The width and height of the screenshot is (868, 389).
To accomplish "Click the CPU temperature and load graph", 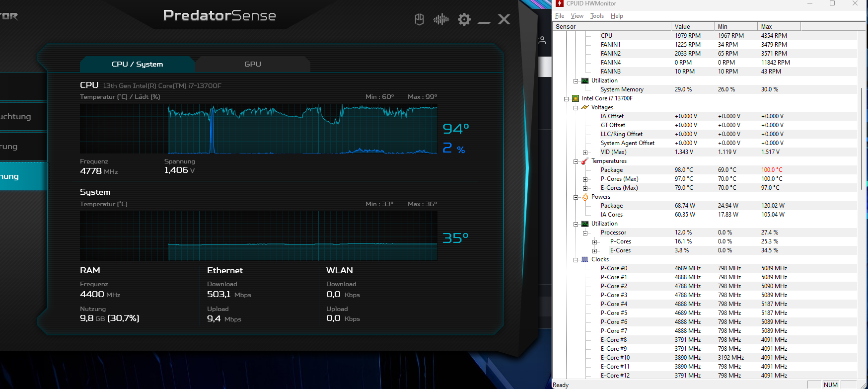I will coord(259,129).
